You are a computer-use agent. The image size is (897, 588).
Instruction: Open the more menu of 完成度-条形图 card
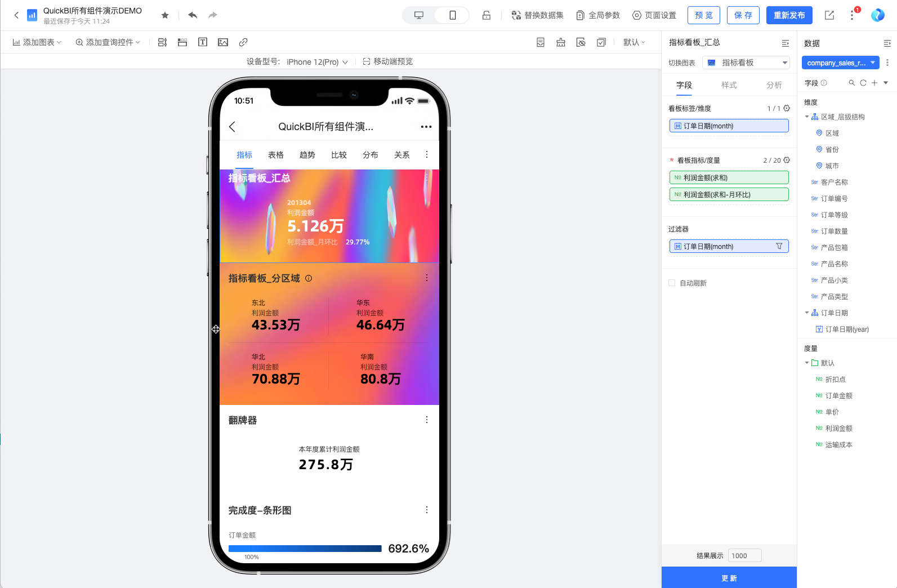(x=427, y=510)
